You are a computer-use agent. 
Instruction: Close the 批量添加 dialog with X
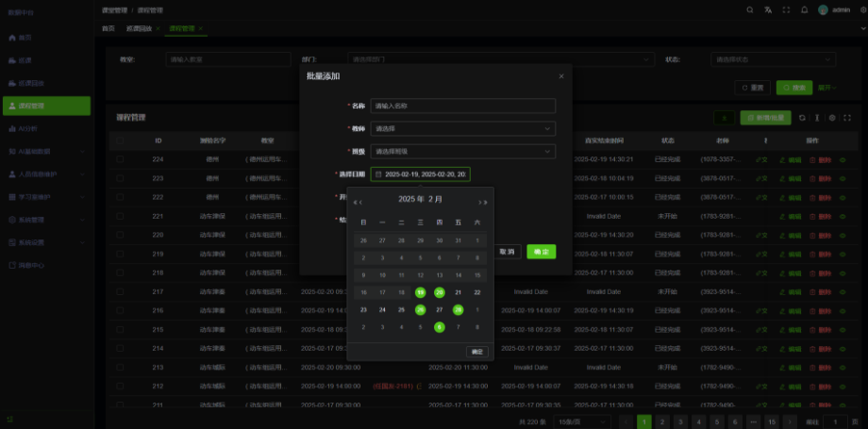click(561, 76)
